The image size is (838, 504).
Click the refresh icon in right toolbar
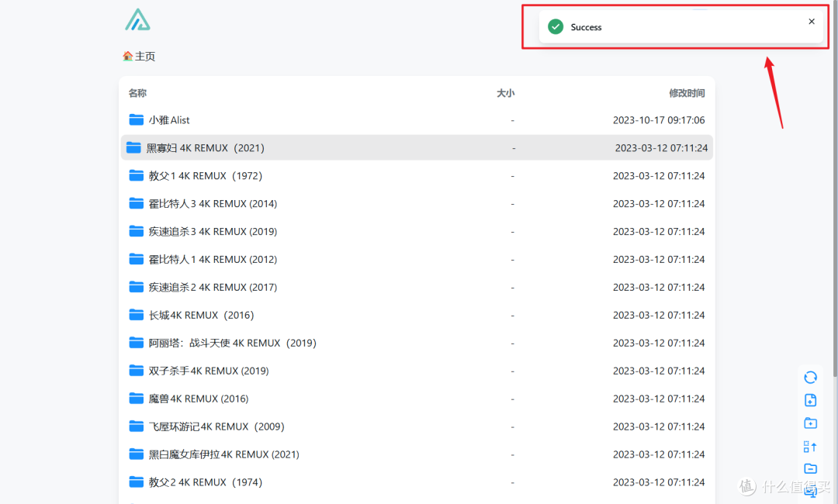pos(810,378)
